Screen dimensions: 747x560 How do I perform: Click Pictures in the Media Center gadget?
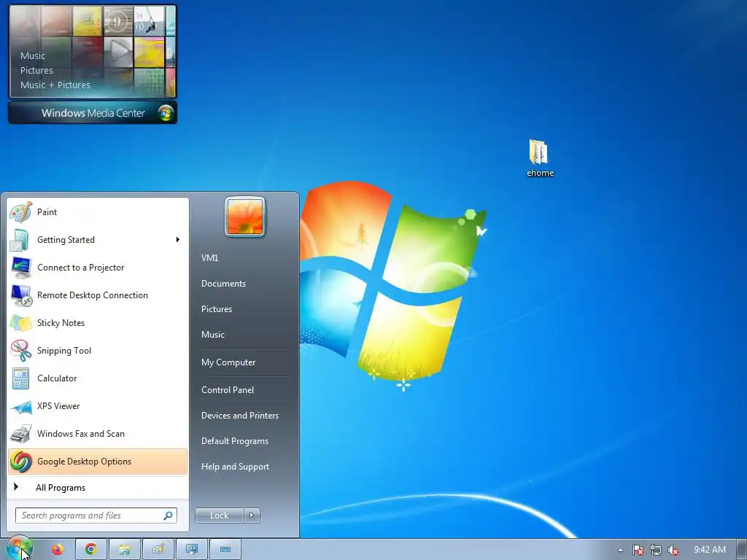36,71
